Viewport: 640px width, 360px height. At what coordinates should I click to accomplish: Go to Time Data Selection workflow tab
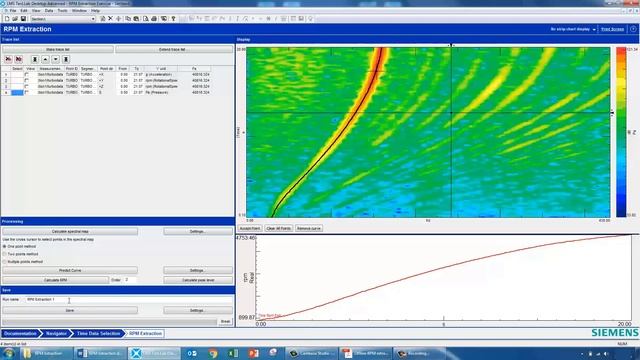[98, 333]
